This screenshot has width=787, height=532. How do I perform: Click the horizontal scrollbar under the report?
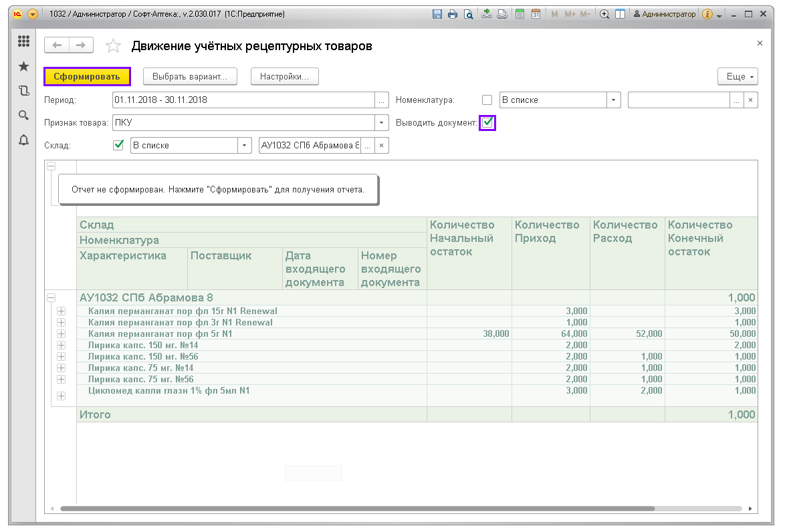[x=357, y=509]
